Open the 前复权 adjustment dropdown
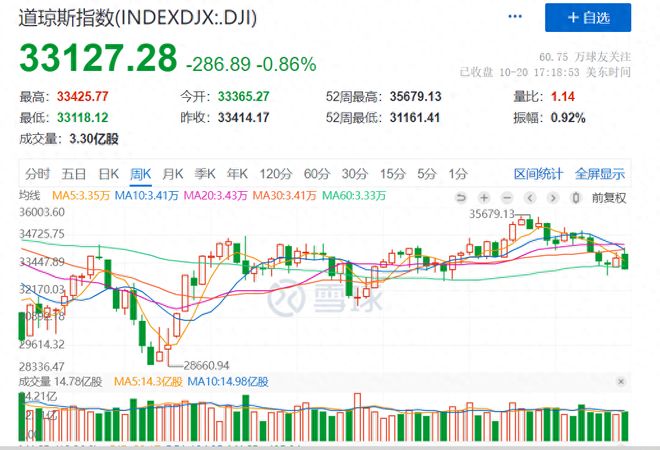 point(609,197)
